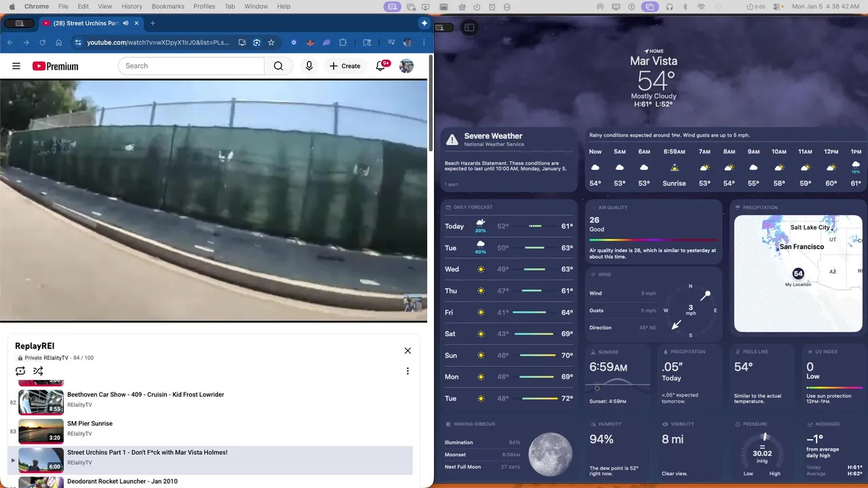Click the install app icon in address bar
The height and width of the screenshot is (488, 868).
(242, 43)
